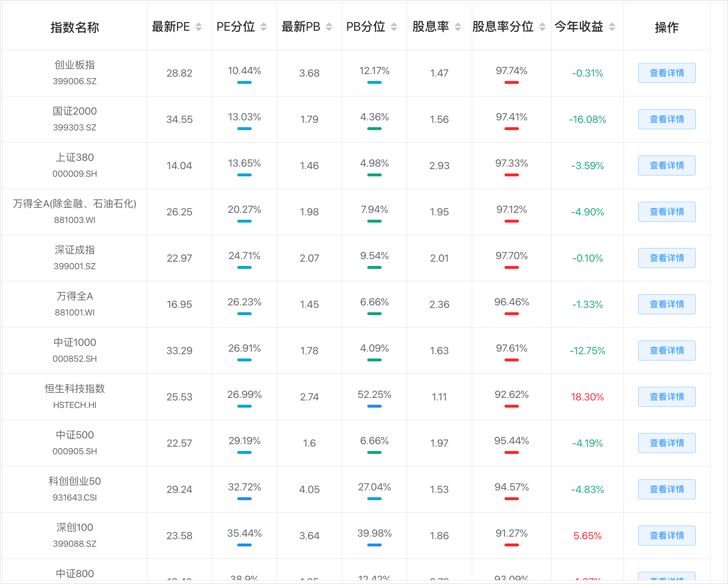728x584 pixels.
Task: Click red 股息率分位 bar for 创业板指
Action: pos(511,82)
